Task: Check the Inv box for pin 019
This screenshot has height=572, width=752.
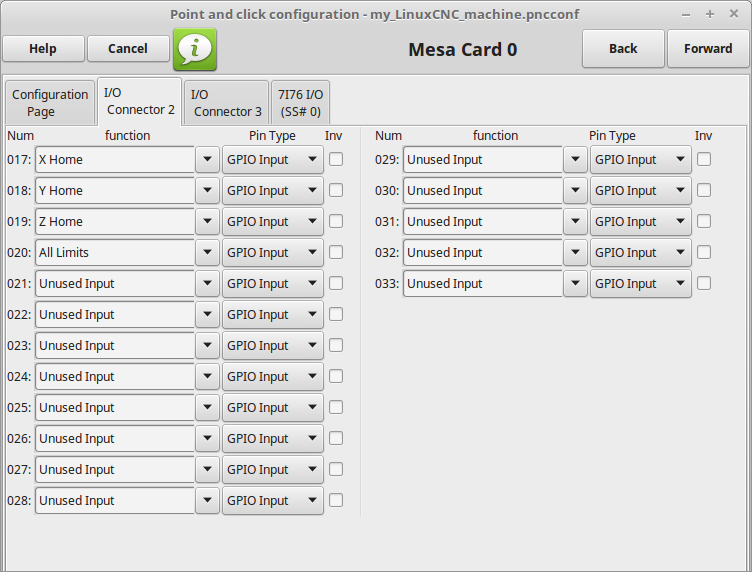Action: 336,221
